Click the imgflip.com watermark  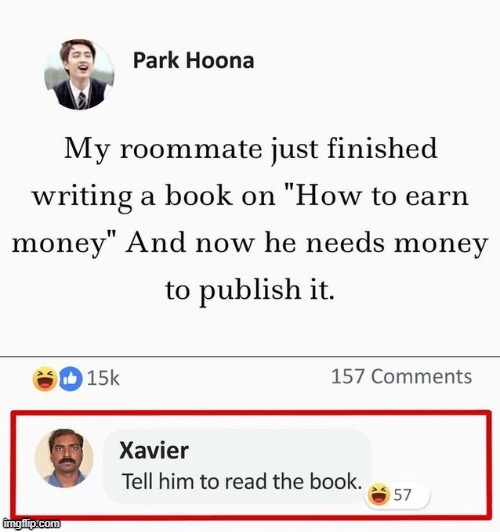[x=31, y=524]
